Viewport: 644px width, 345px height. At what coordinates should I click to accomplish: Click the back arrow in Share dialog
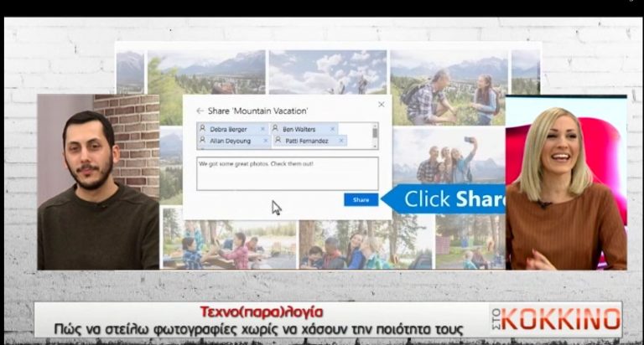pos(200,111)
